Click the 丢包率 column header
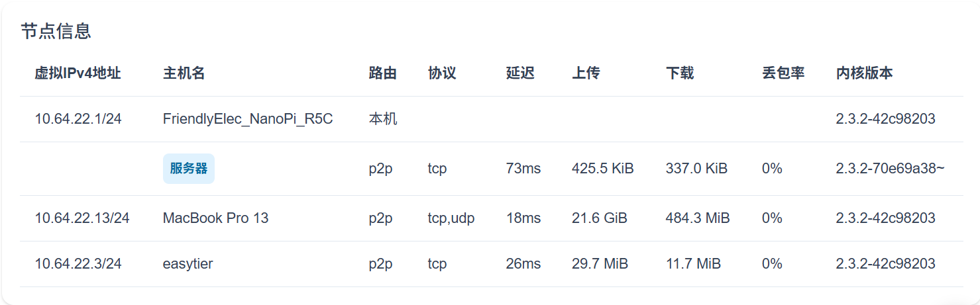 coord(783,73)
